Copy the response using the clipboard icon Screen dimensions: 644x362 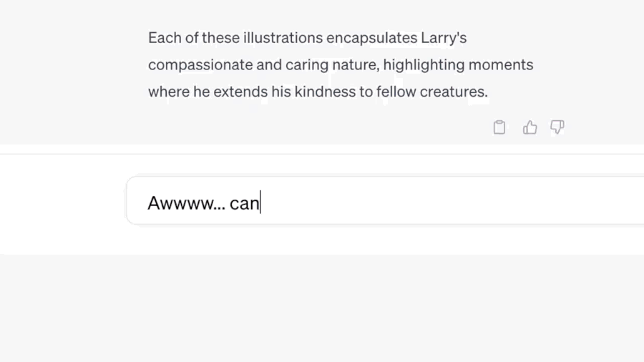pyautogui.click(x=499, y=127)
